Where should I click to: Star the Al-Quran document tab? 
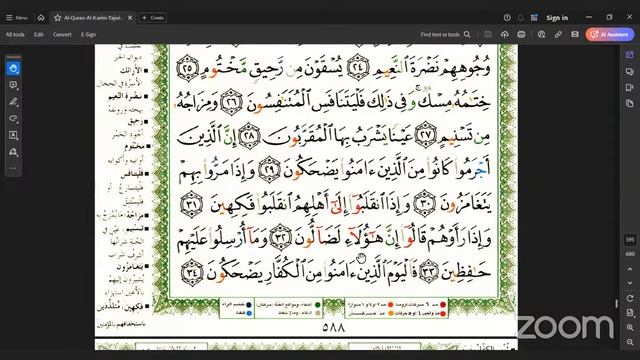tap(58, 18)
